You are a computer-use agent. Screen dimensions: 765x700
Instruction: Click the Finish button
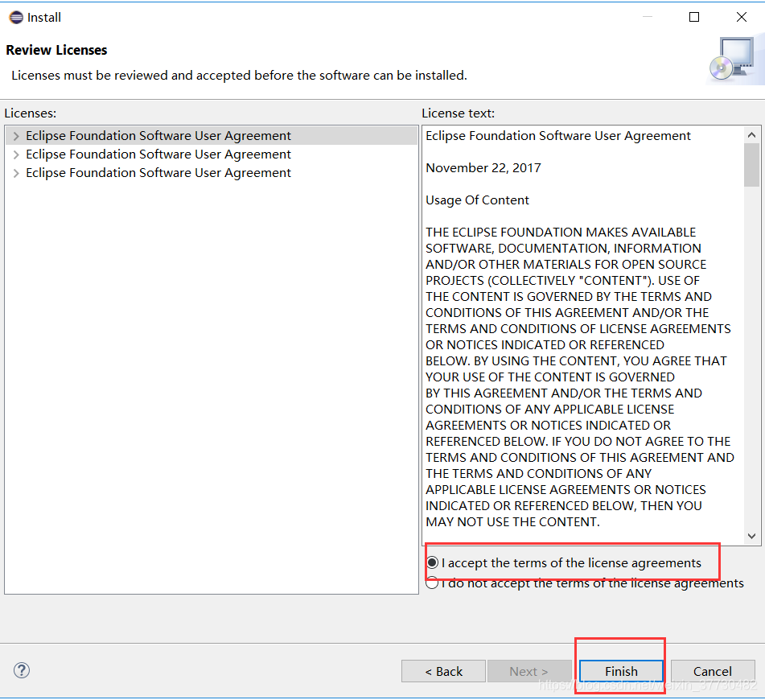tap(621, 671)
